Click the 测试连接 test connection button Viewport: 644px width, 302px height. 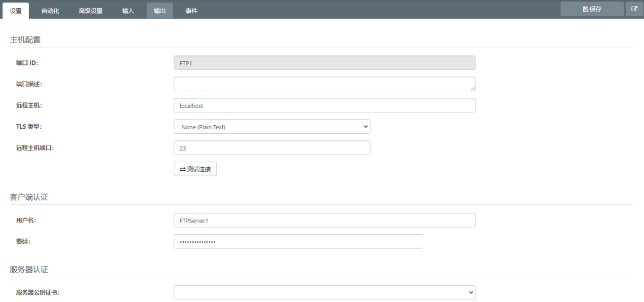coord(195,169)
